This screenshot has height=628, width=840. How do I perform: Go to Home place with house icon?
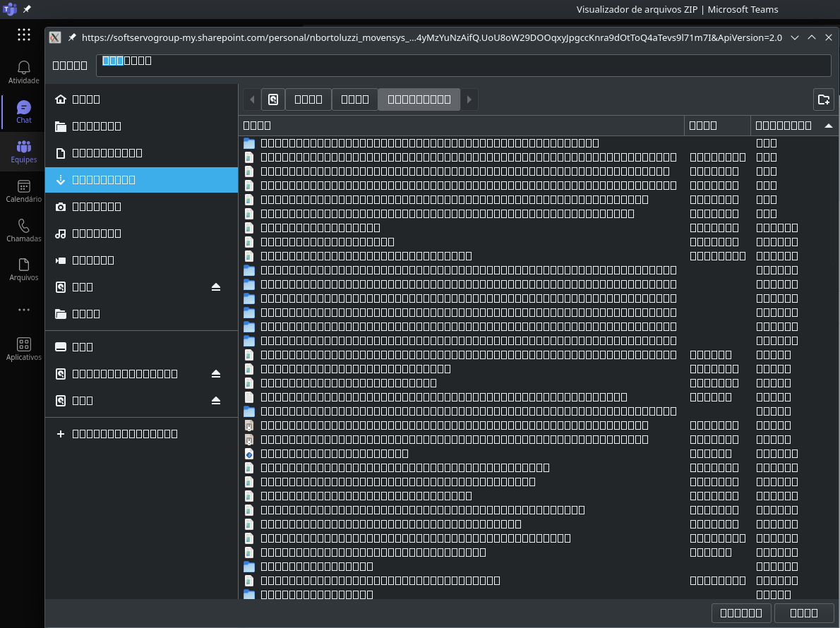coord(141,99)
